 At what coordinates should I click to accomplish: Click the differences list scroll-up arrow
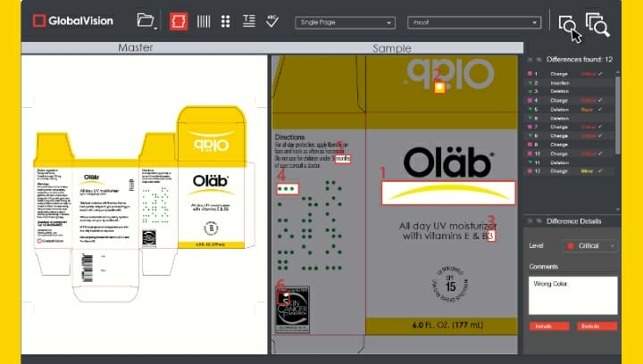pyautogui.click(x=618, y=72)
